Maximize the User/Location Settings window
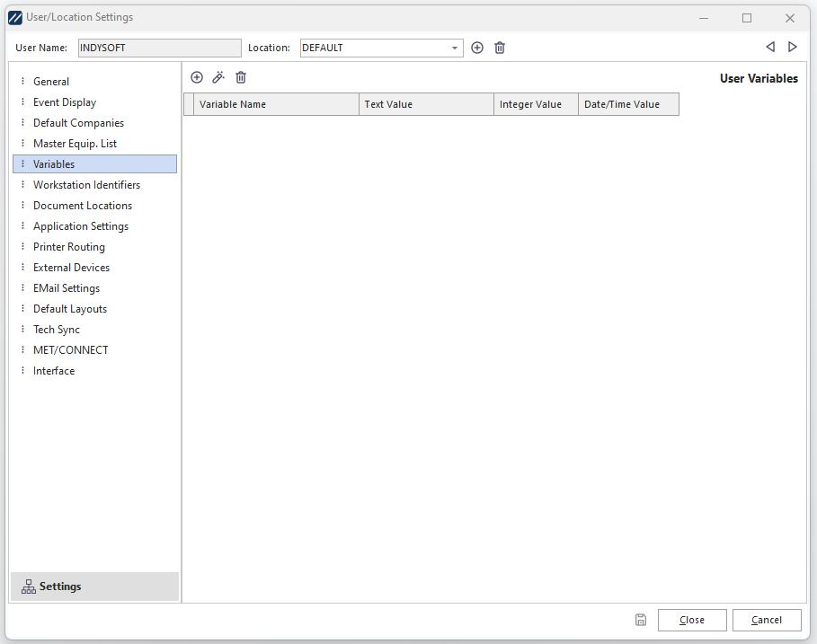This screenshot has width=817, height=644. [x=747, y=18]
